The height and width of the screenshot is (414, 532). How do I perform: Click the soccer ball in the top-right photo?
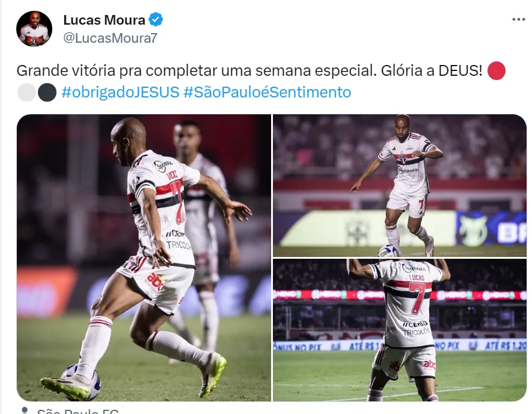tap(388, 251)
